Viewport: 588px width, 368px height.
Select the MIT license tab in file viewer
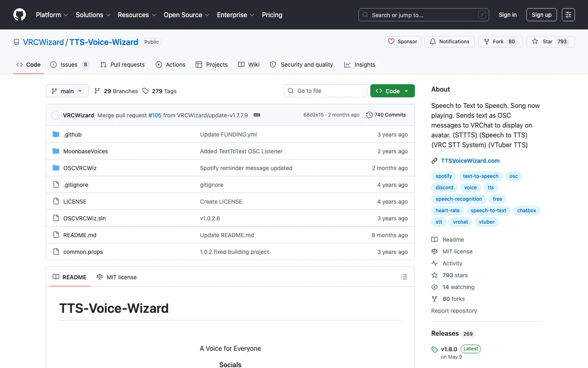(x=116, y=277)
